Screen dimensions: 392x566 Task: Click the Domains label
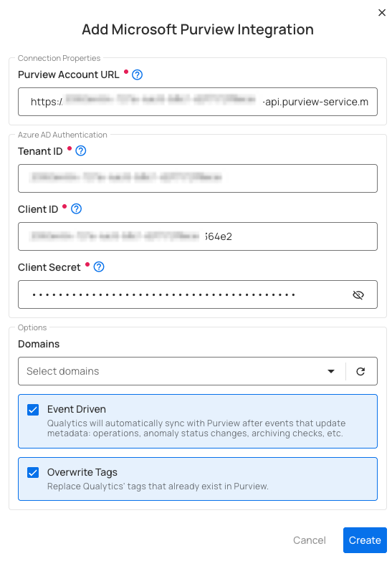click(39, 344)
